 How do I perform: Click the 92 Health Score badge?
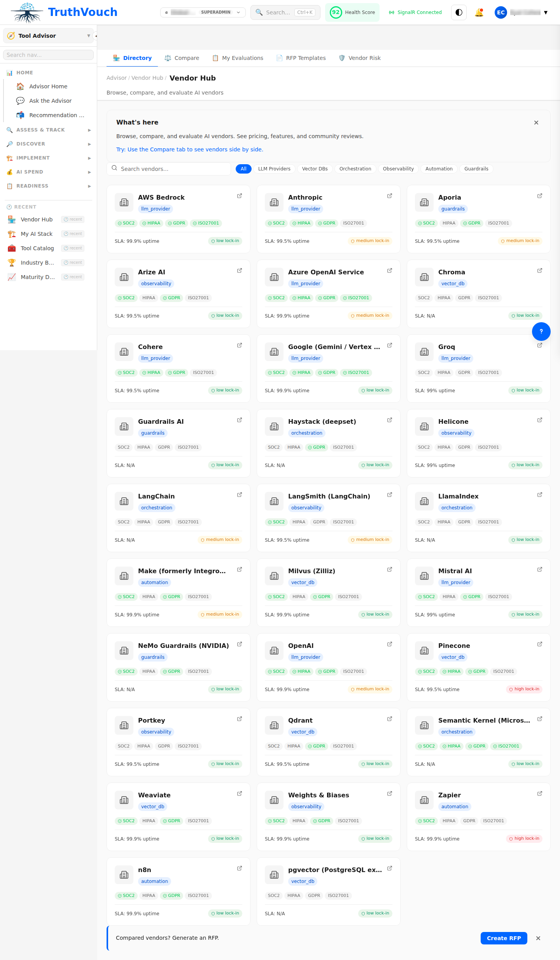pos(352,12)
